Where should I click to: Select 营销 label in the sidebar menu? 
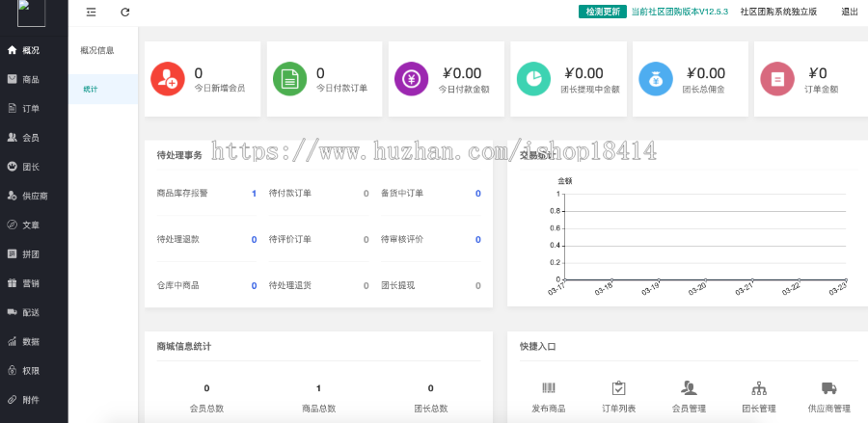pyautogui.click(x=31, y=283)
